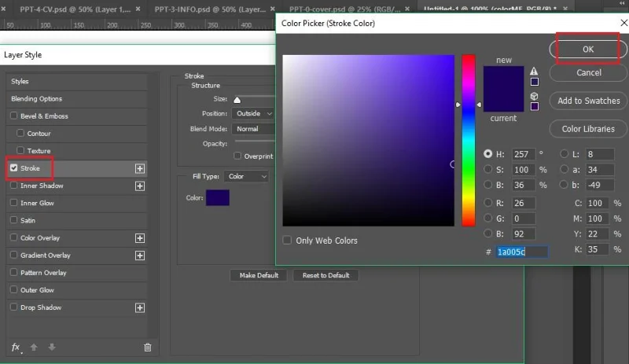629x364 pixels.
Task: Enable the Color Overlay checkbox
Action: pyautogui.click(x=14, y=237)
